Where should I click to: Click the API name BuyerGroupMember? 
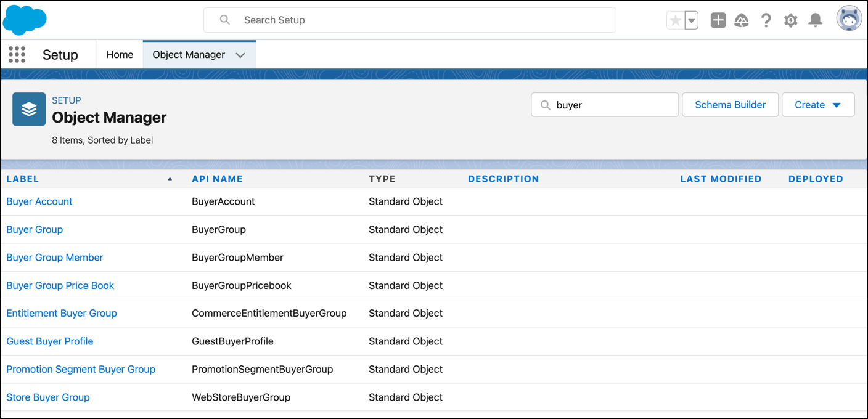pos(237,258)
